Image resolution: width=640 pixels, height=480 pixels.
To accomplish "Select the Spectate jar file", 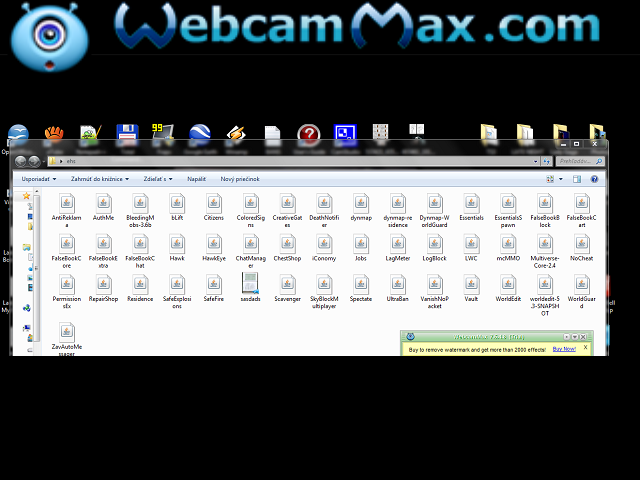I will pyautogui.click(x=361, y=288).
